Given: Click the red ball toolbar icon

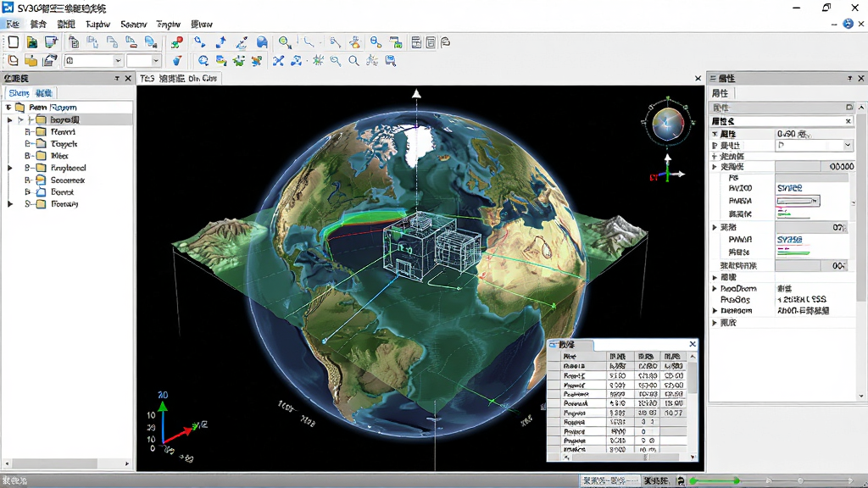Looking at the screenshot, I should click(x=177, y=42).
